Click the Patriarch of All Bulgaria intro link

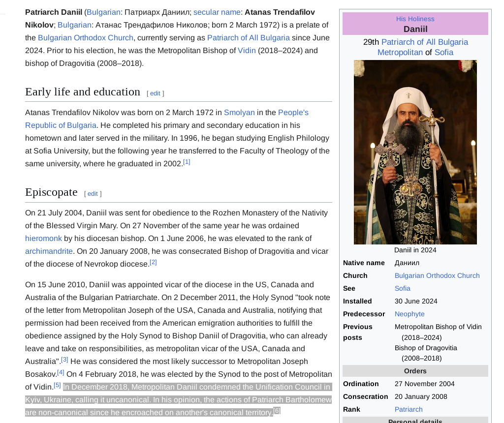pos(248,38)
